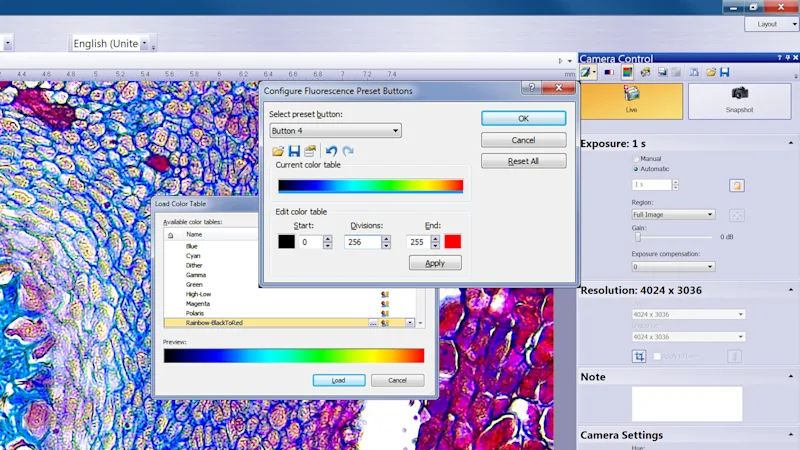This screenshot has height=450, width=800.
Task: Sort by Name column header in color tables
Action: click(x=194, y=235)
